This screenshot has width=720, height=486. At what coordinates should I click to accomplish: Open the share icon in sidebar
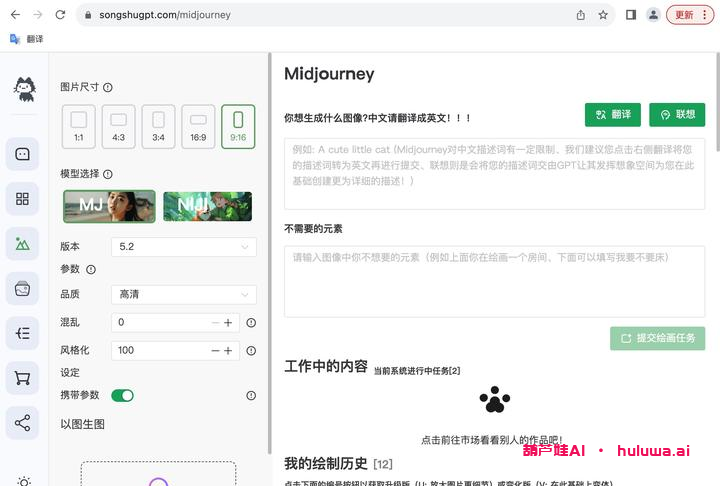pyautogui.click(x=22, y=423)
